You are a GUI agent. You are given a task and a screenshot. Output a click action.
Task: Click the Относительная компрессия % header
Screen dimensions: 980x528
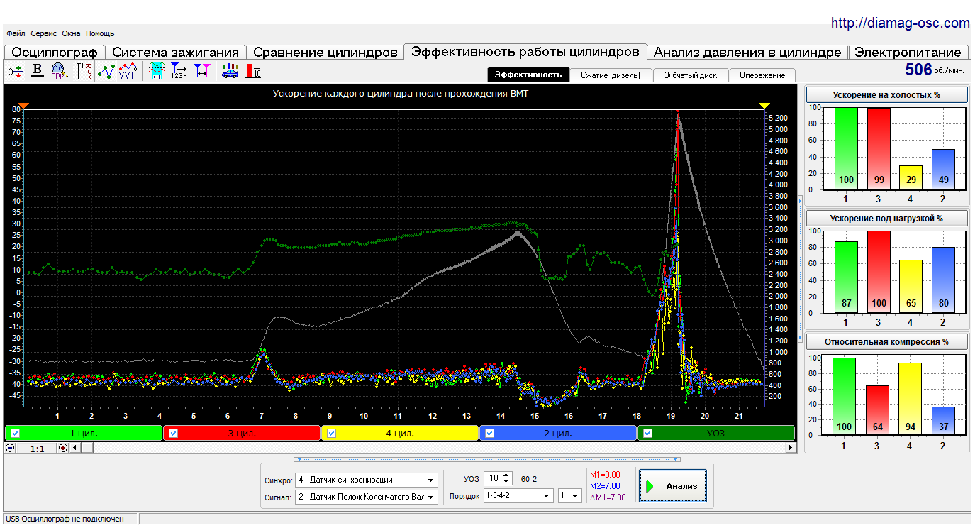point(886,342)
